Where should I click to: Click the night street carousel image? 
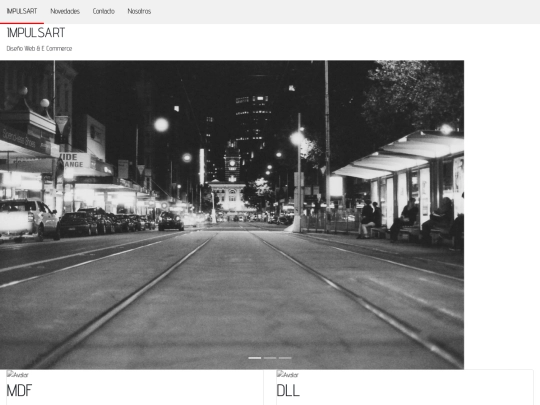(232, 215)
